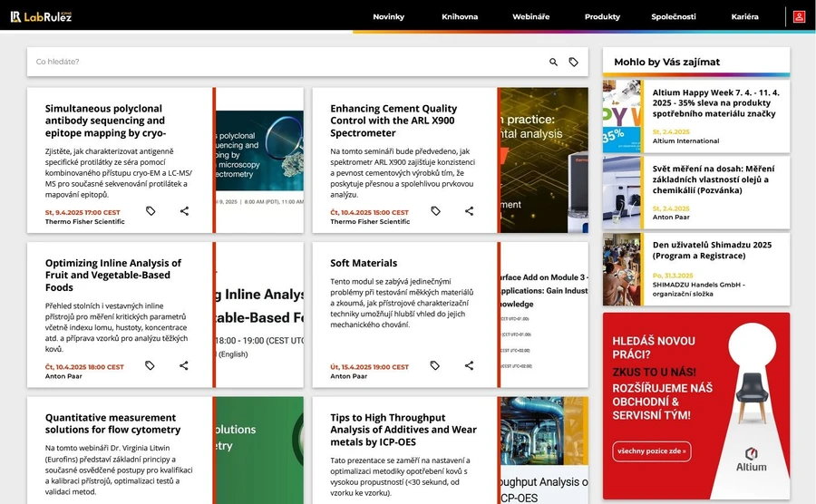Click 'Altium International' source label
The height and width of the screenshot is (504, 816).
pos(686,141)
